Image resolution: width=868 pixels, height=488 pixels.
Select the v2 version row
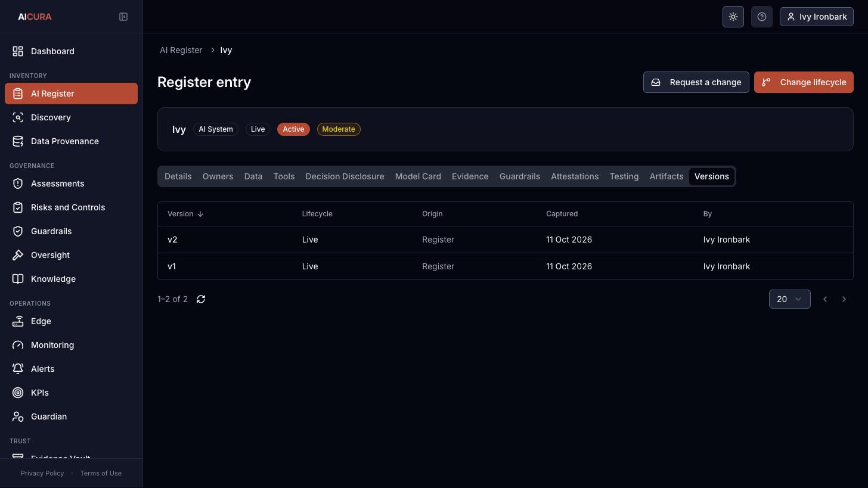point(506,240)
